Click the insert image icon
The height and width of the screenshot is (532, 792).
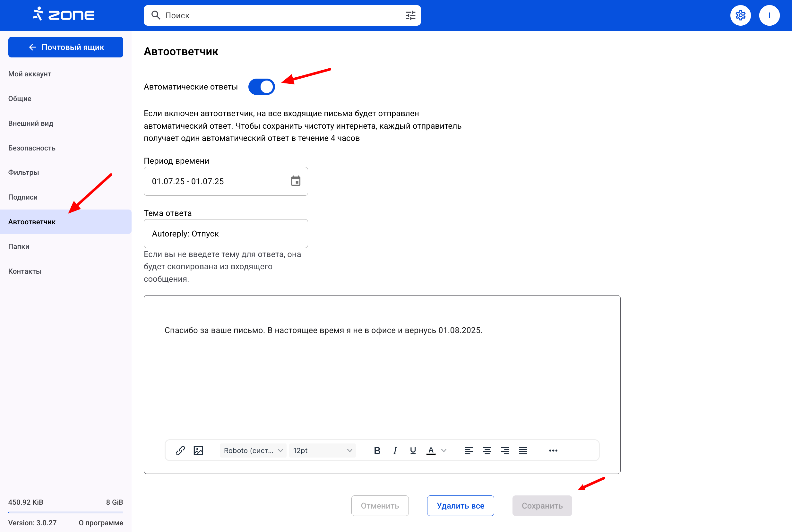[198, 450]
